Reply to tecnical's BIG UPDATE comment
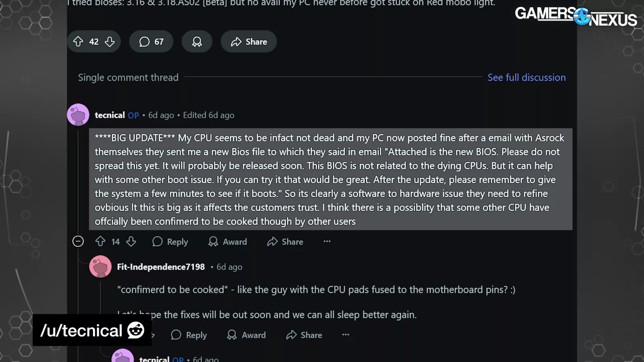This screenshot has width=644, height=362. click(170, 242)
